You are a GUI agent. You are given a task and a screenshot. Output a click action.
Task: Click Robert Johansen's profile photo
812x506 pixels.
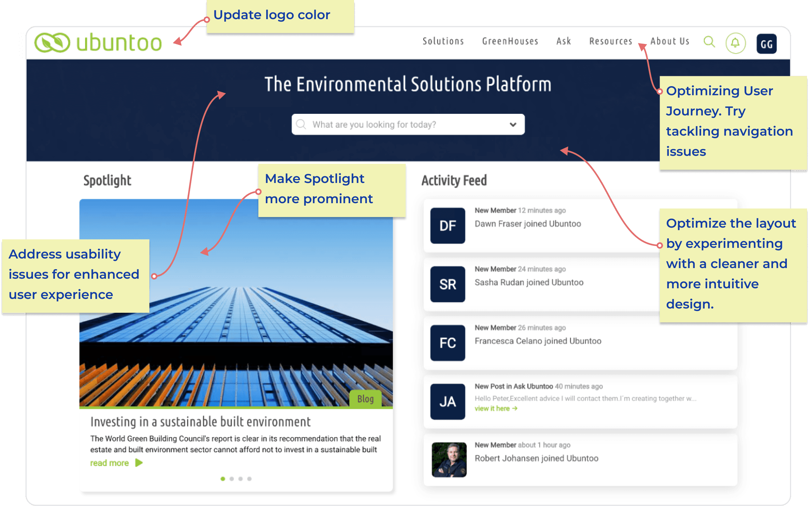pyautogui.click(x=449, y=460)
